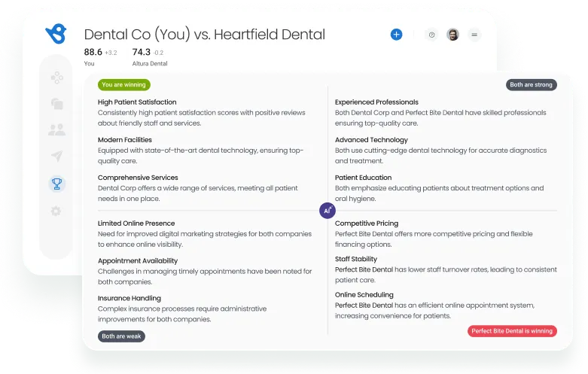588x374 pixels.
Task: Open the chat messages sidebar icon
Action: 57,103
